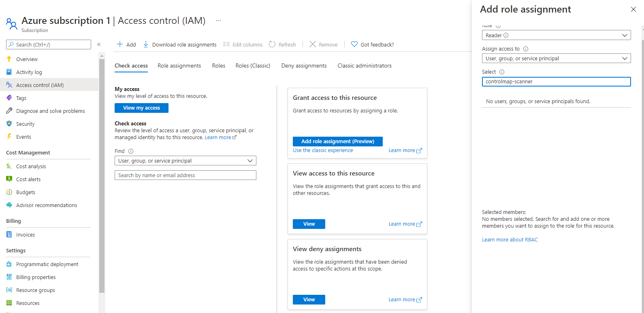Click the info icon beside Select label
Viewport: 644px width, 313px height.
(502, 72)
